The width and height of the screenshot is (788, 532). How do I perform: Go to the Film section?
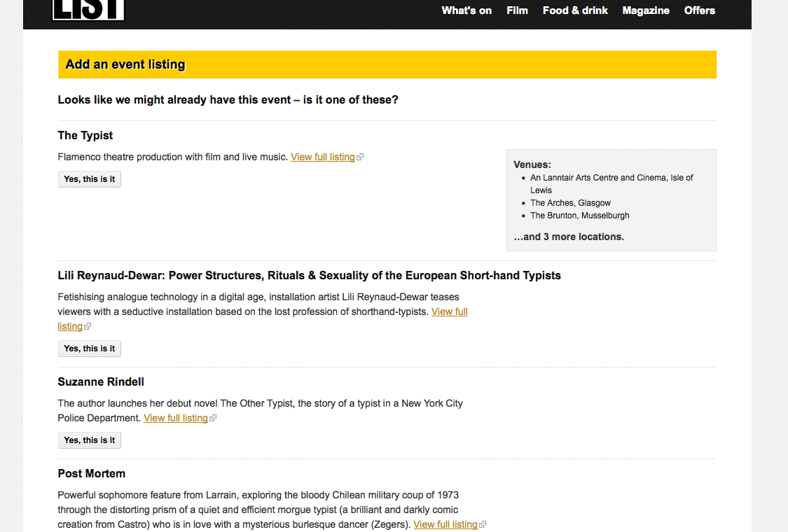click(x=517, y=10)
